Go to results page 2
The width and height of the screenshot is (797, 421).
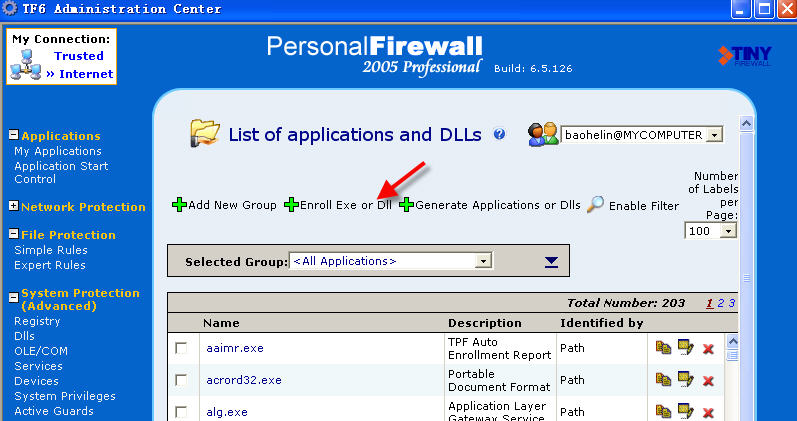(x=720, y=303)
